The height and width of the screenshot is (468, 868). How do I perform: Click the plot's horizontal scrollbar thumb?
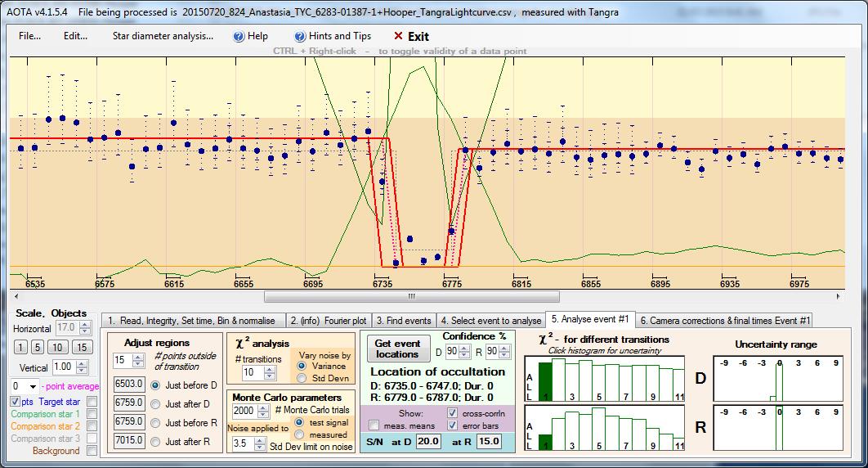click(412, 297)
